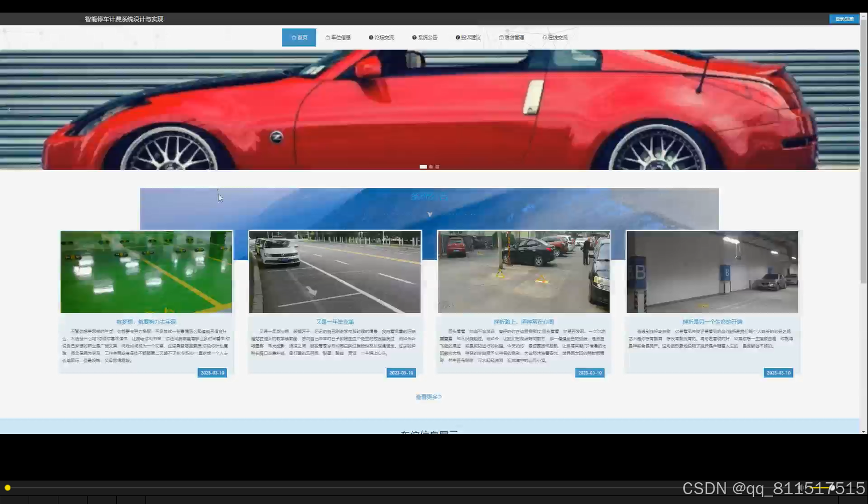Image resolution: width=868 pixels, height=504 pixels.
Task: Click the site title 智能停车计费系统设计与实现
Action: 124,19
